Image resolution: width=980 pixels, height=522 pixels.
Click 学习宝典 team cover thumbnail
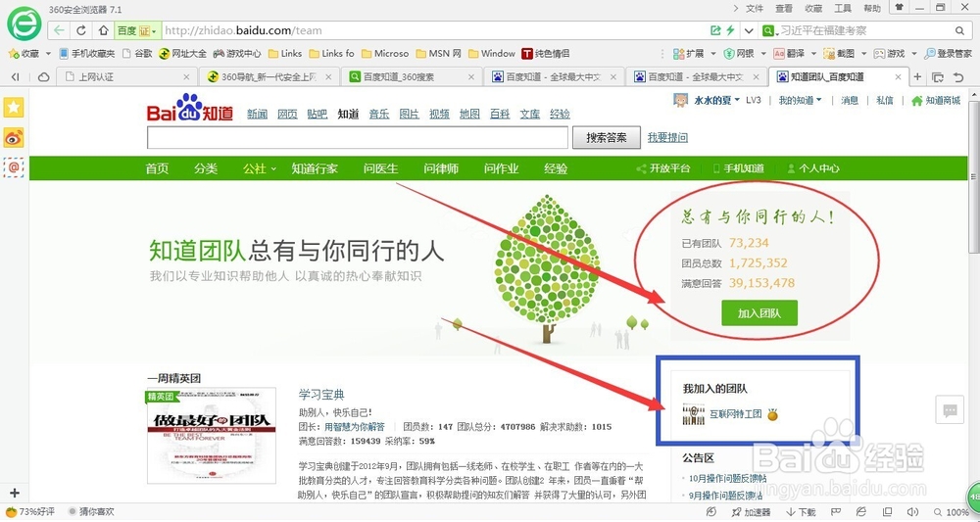pyautogui.click(x=212, y=435)
